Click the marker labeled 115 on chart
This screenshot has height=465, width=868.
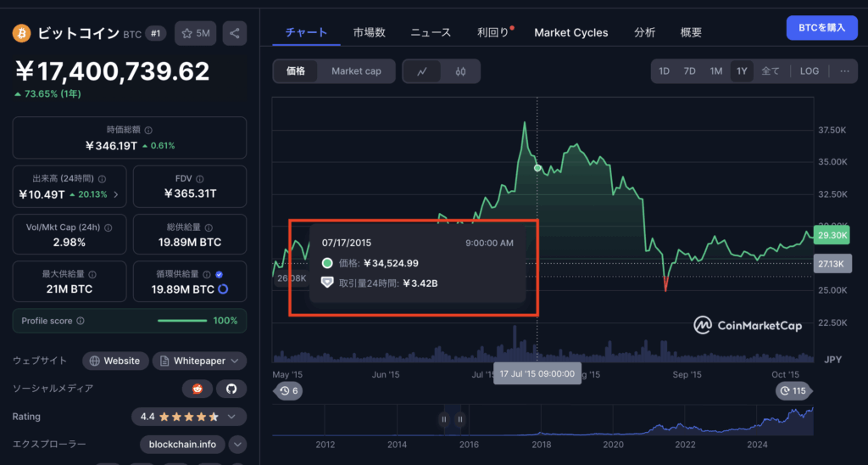point(793,390)
